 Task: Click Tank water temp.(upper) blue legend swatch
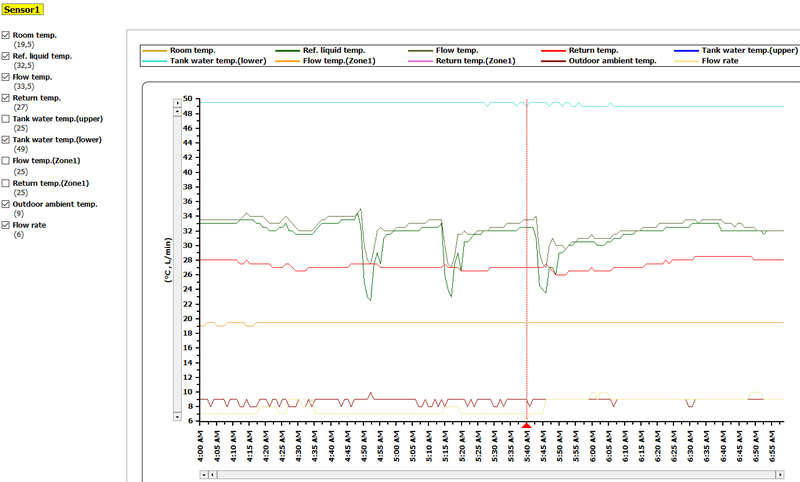(x=686, y=50)
